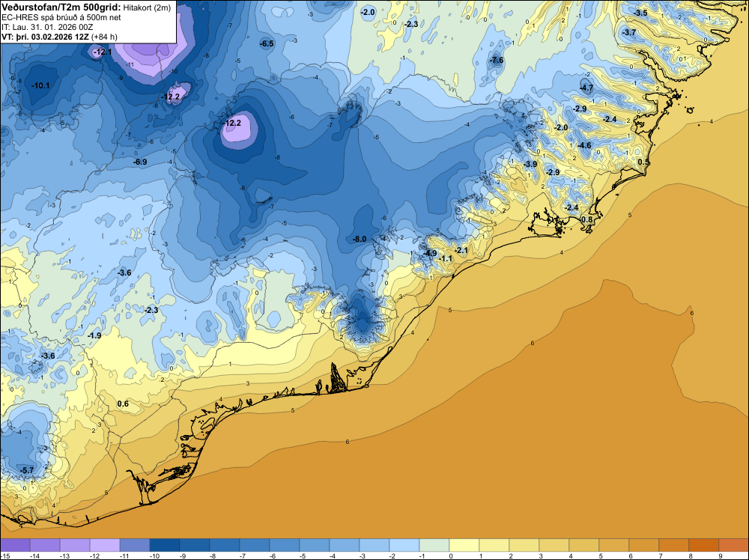Click the init time 'IT: Lau. 31. 01. 2026 00Z'
The image size is (749, 560).
point(47,27)
